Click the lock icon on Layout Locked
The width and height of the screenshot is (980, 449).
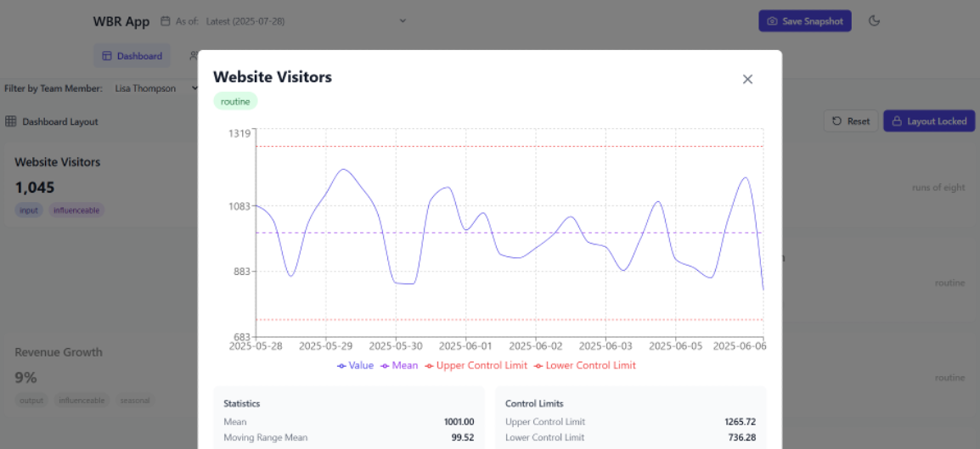897,121
